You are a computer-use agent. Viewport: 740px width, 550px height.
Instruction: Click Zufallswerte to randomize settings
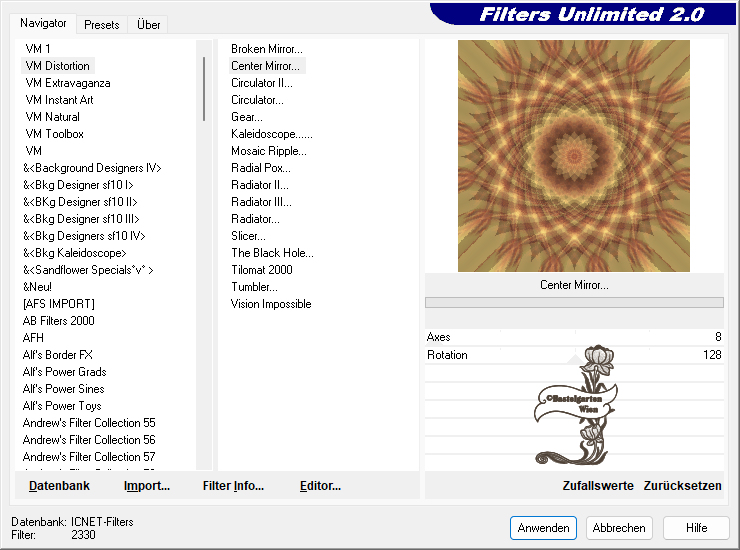point(598,486)
